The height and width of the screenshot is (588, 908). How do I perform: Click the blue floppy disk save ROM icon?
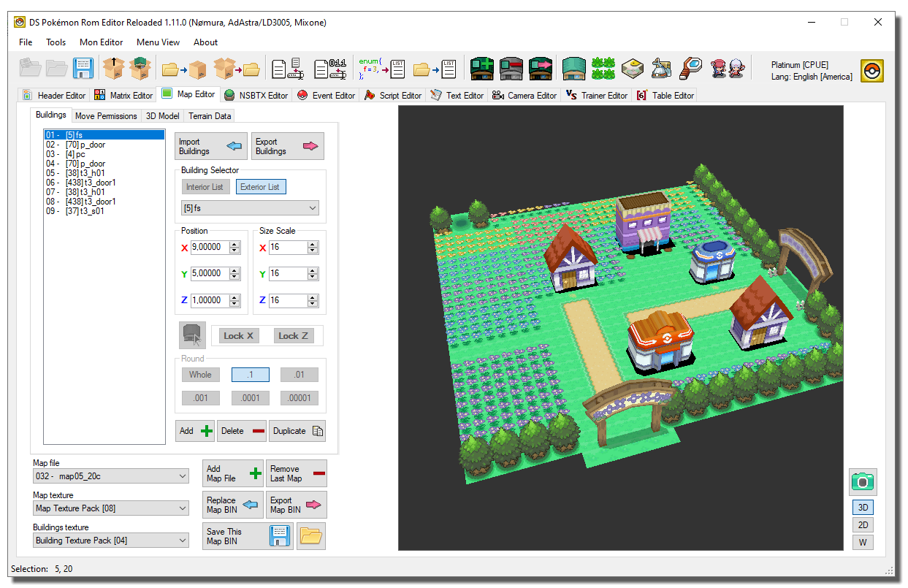(x=83, y=69)
